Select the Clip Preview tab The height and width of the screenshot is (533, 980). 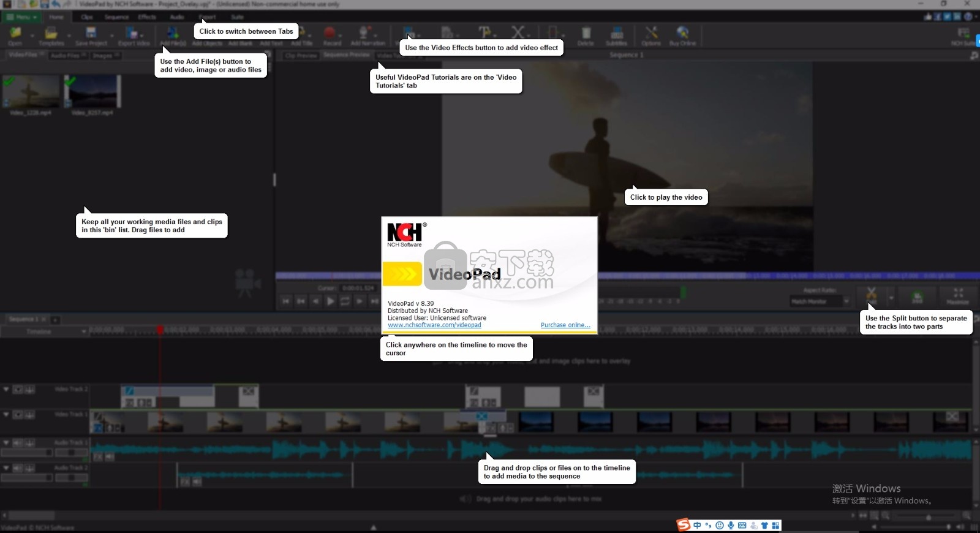tap(301, 55)
